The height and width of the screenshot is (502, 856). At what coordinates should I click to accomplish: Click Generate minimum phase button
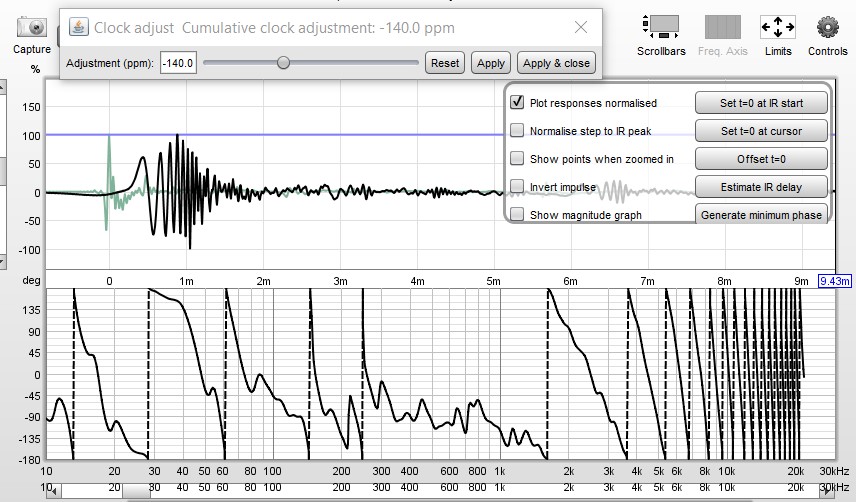click(x=761, y=213)
